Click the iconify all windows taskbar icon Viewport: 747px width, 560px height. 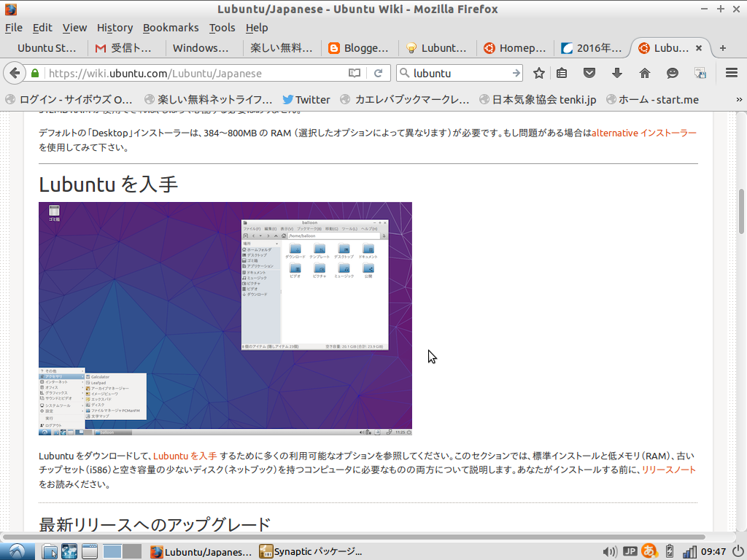pos(90,551)
